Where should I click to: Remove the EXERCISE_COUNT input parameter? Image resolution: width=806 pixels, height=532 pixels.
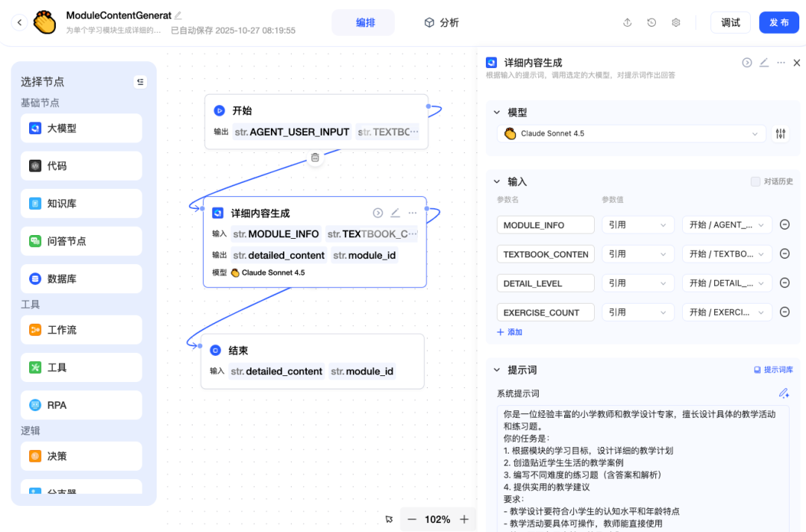coord(784,312)
